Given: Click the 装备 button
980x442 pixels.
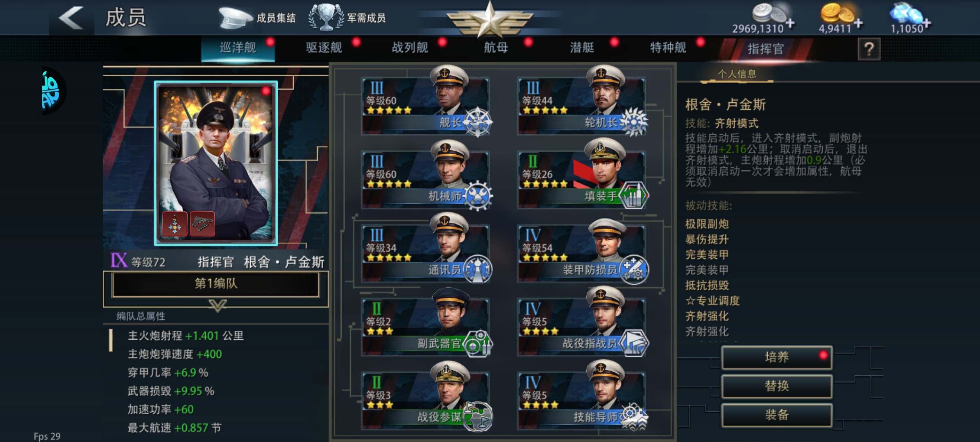Looking at the screenshot, I should tap(777, 415).
